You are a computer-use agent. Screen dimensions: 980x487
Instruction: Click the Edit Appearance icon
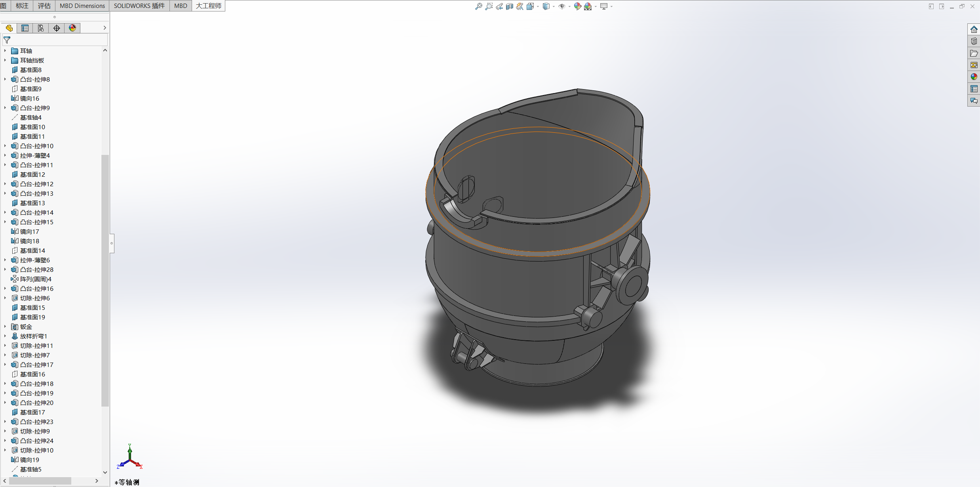click(577, 6)
